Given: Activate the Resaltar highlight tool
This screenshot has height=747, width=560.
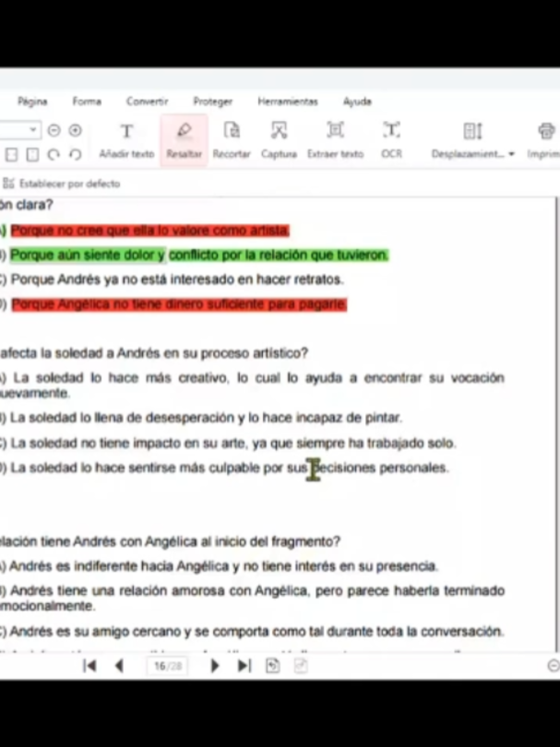Looking at the screenshot, I should (184, 140).
